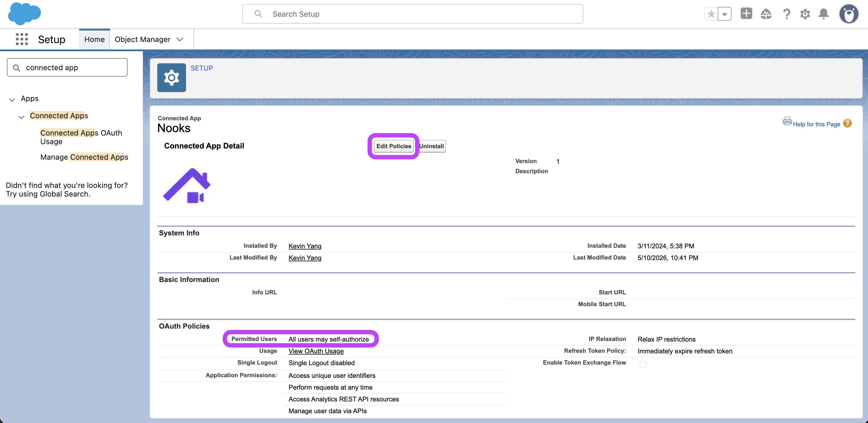The image size is (868, 423).
Task: Click the SETUP breadcrumb link
Action: click(x=202, y=68)
